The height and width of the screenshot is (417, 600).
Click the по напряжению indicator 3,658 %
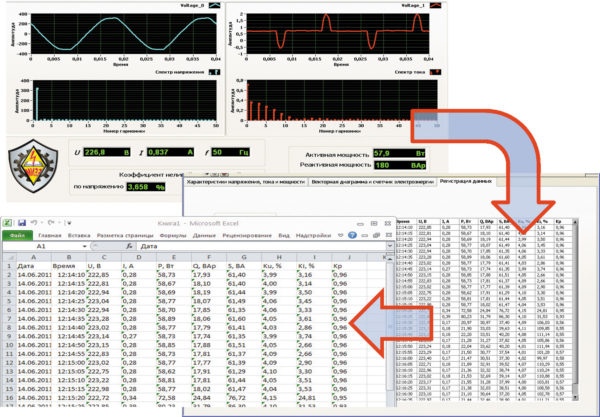click(146, 187)
